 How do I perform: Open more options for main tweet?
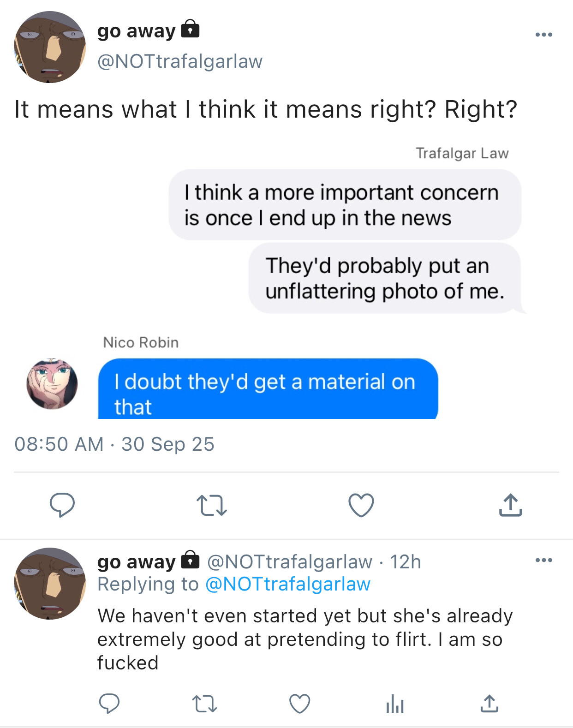point(544,35)
